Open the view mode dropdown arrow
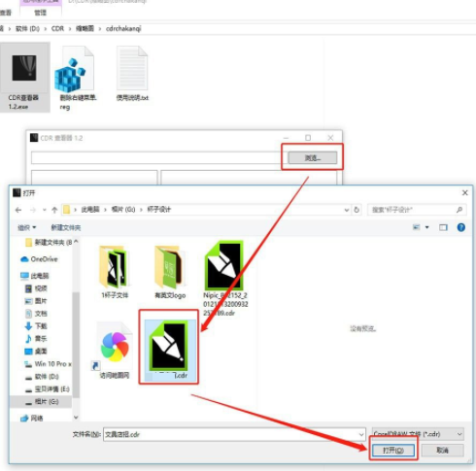The width and height of the screenshot is (476, 471). click(x=427, y=227)
